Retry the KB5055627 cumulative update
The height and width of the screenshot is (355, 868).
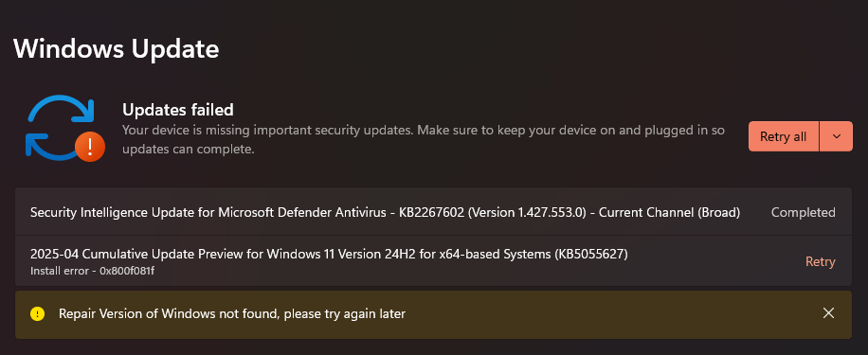click(x=820, y=261)
